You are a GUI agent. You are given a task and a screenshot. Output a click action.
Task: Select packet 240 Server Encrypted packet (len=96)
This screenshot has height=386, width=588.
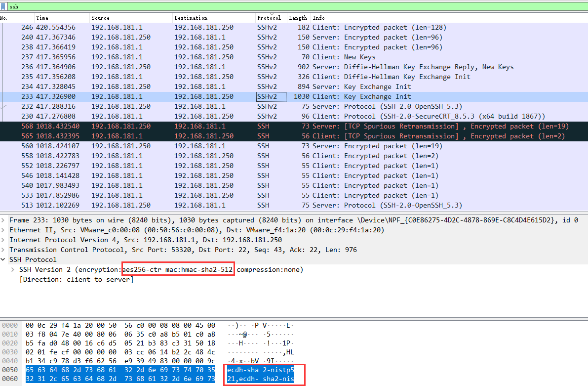point(294,37)
